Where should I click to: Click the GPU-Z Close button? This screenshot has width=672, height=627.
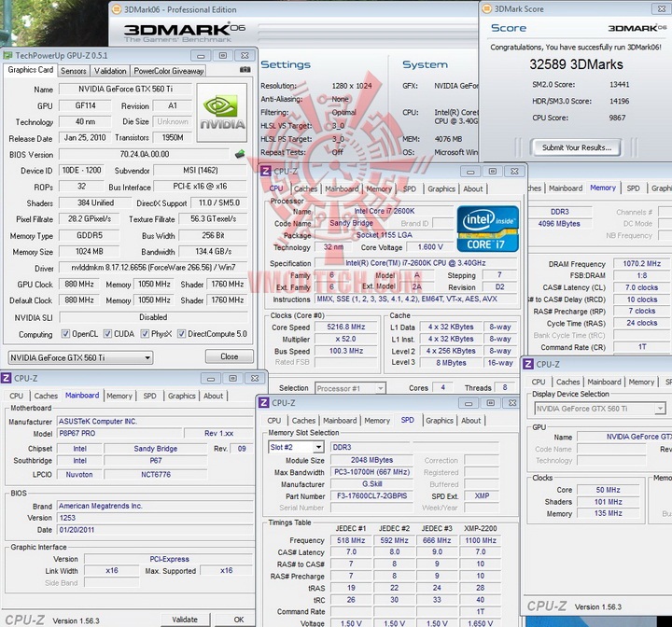(x=230, y=356)
